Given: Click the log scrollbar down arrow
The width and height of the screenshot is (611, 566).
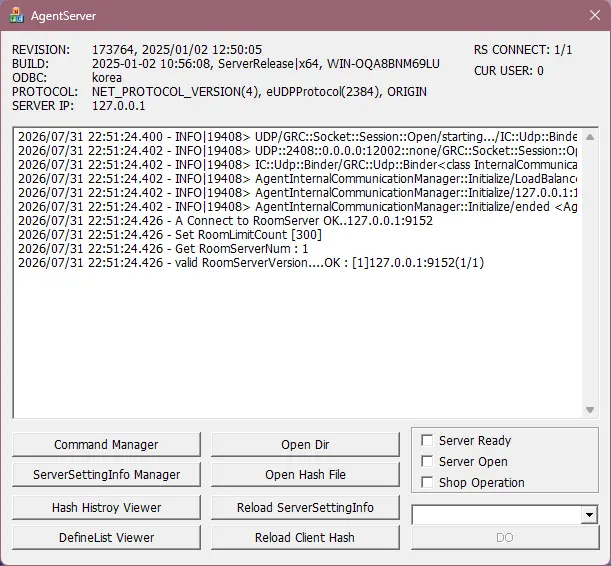Looking at the screenshot, I should [590, 410].
